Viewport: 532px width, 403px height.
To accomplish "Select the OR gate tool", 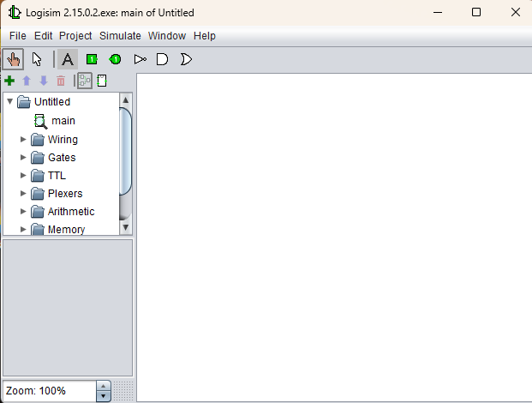I will 186,59.
